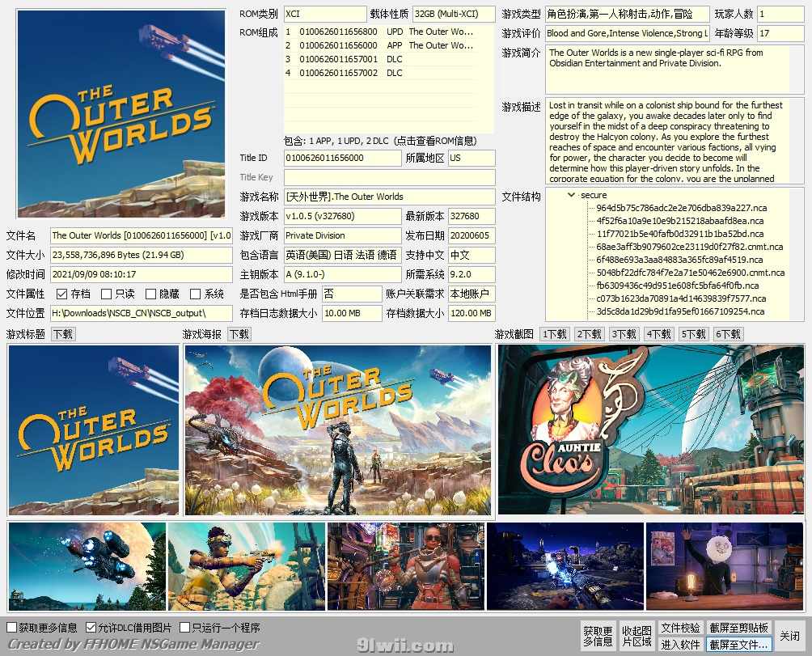Click the 修改时间 field 2021/09/09 08:10:17
This screenshot has width=812, height=656.
142,274
